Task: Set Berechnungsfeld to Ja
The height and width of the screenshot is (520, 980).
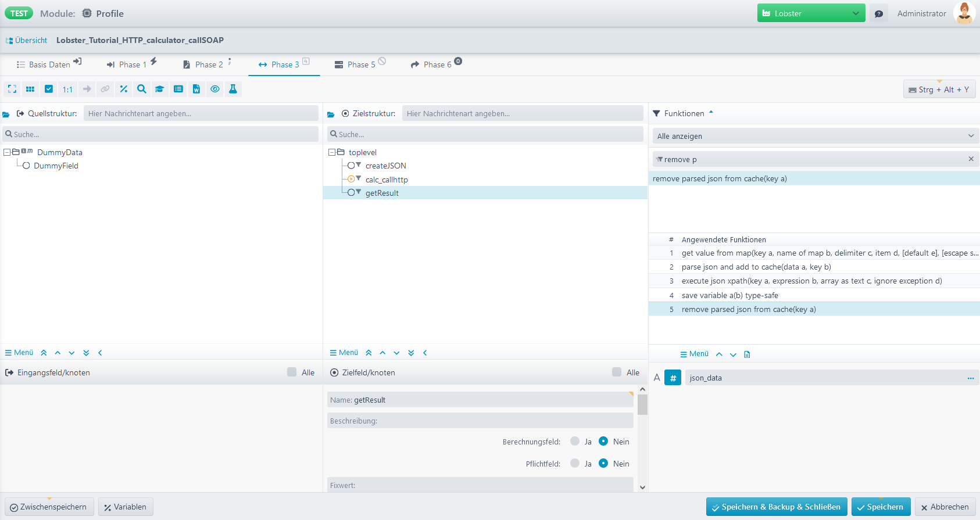Action: pyautogui.click(x=575, y=441)
